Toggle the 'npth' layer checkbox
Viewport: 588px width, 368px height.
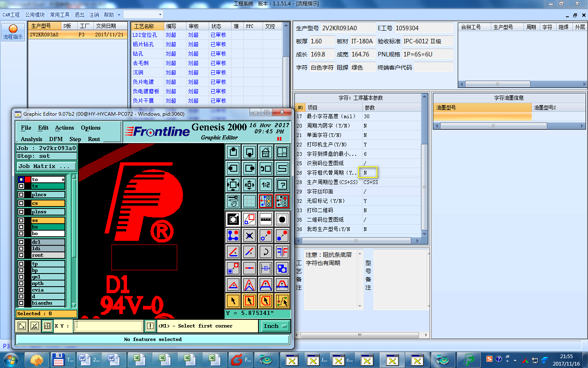coord(21,283)
